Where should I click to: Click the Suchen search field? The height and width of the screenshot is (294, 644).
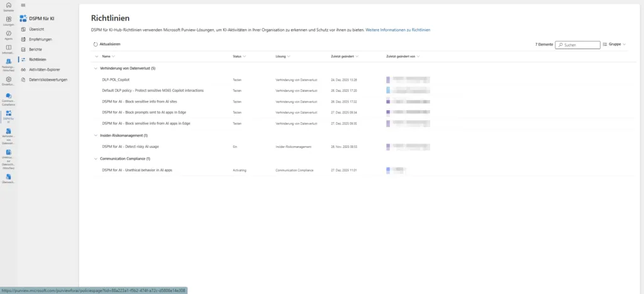pos(577,45)
